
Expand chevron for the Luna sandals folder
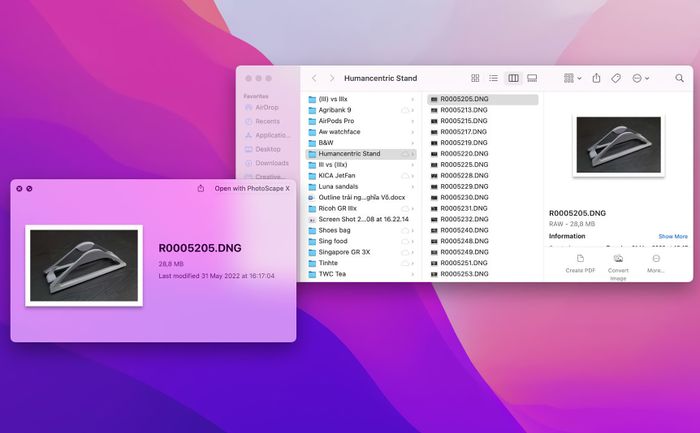click(x=412, y=187)
